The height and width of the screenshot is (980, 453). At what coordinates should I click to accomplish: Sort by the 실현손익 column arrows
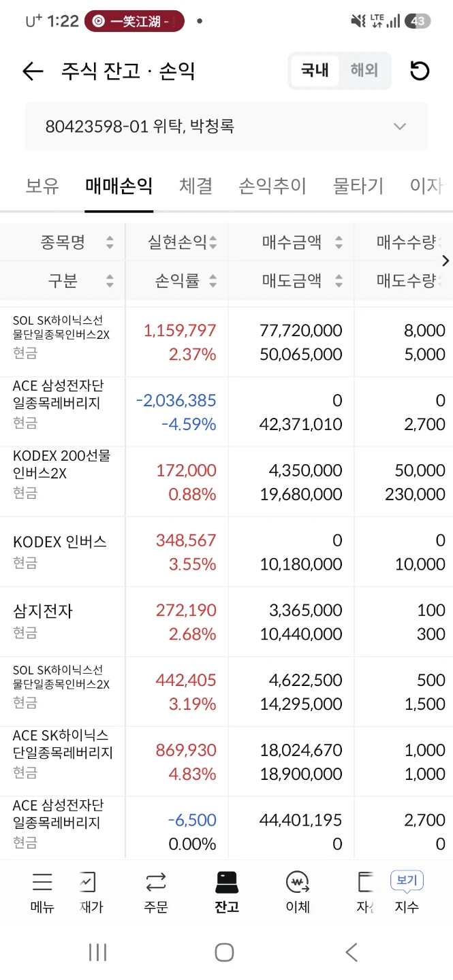click(x=213, y=242)
